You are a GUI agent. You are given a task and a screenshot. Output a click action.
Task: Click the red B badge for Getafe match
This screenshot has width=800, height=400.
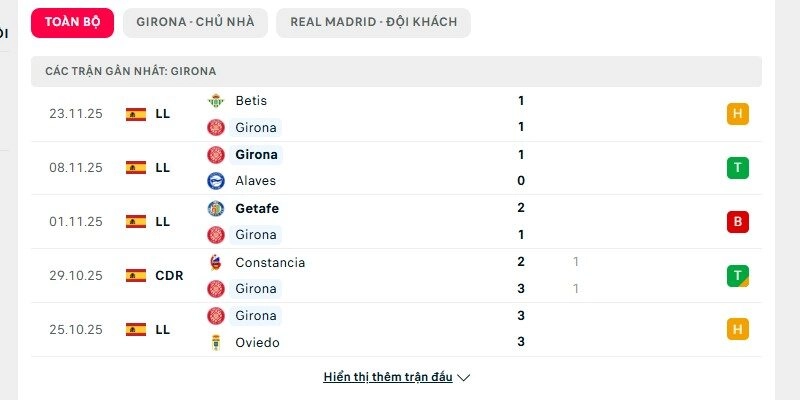click(738, 222)
